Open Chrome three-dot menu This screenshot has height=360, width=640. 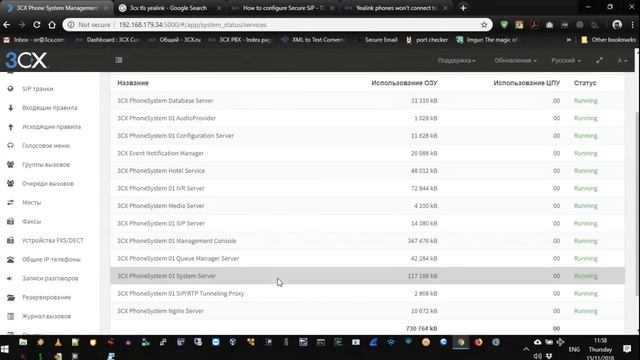coord(632,25)
